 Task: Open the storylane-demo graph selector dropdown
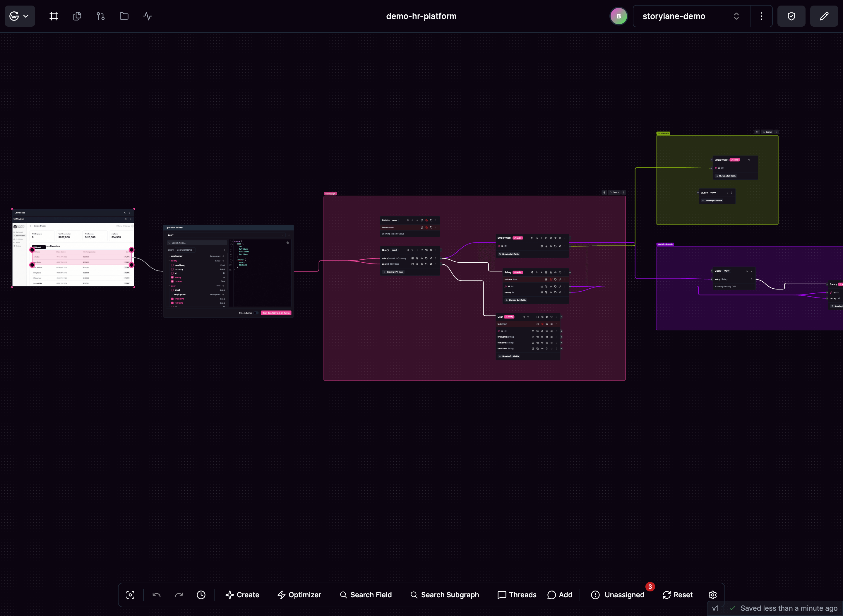click(736, 16)
